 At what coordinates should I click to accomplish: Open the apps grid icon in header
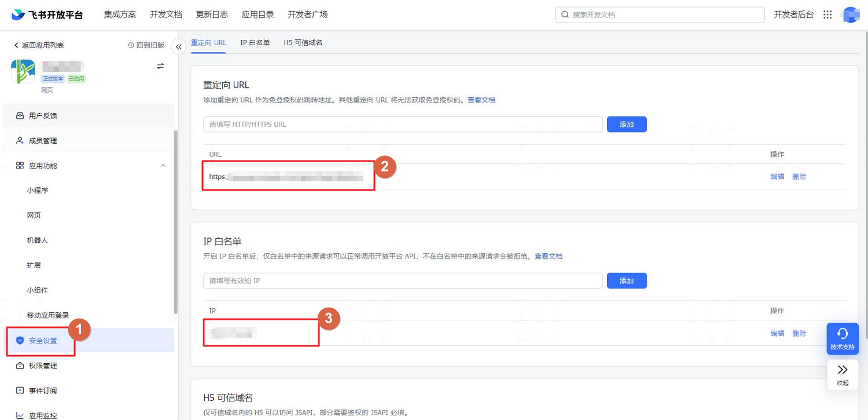(827, 15)
